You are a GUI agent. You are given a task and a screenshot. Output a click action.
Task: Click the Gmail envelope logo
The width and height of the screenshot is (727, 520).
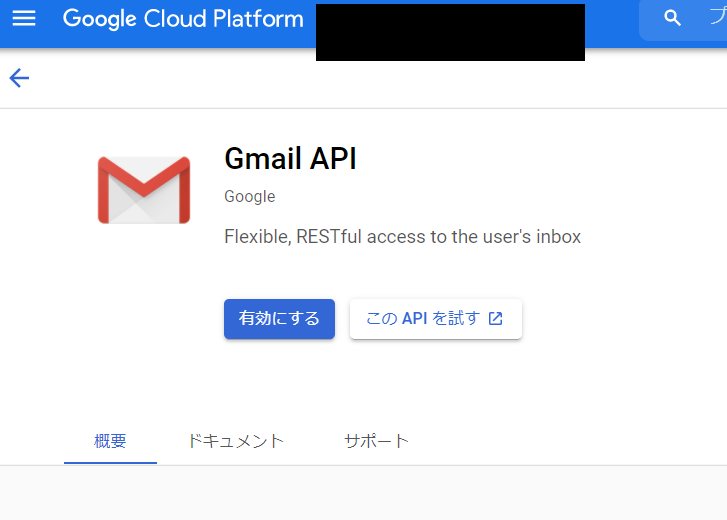(144, 190)
